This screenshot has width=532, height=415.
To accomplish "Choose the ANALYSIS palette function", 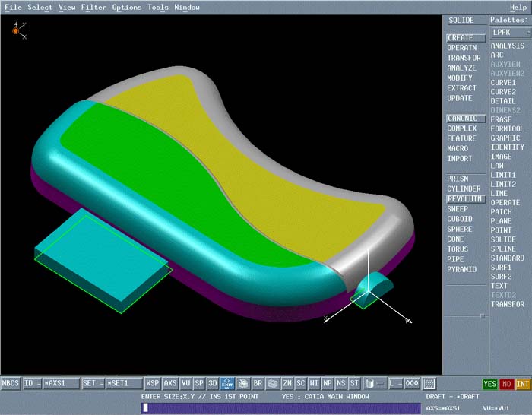I will 507,46.
